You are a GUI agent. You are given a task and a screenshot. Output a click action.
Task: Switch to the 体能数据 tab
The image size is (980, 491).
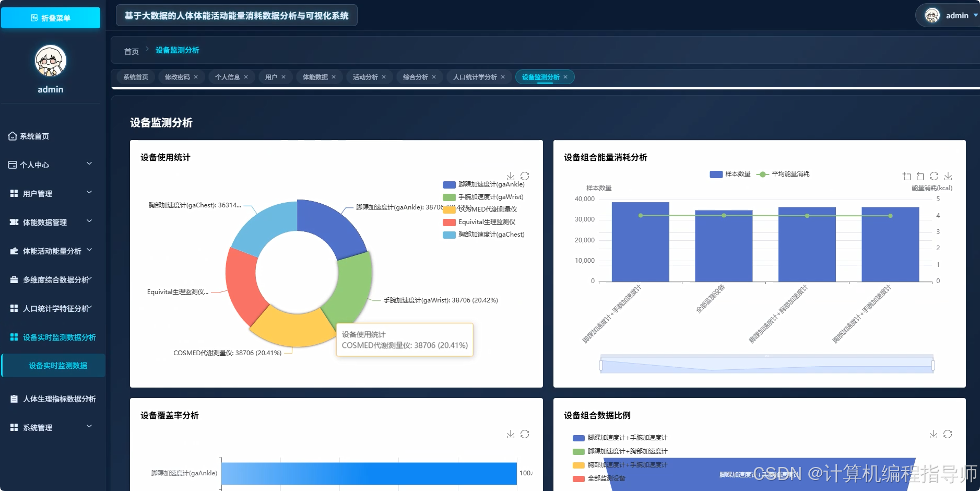coord(315,77)
